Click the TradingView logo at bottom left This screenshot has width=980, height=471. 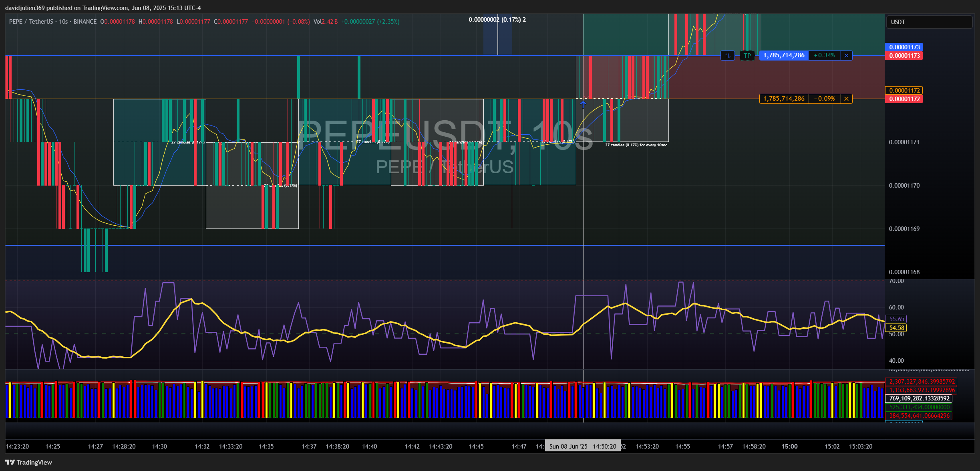(29, 462)
